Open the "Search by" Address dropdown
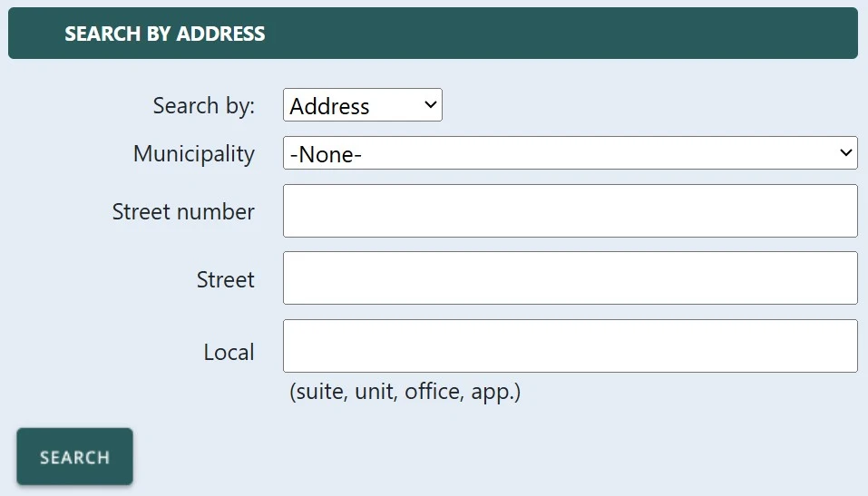The height and width of the screenshot is (496, 868). [361, 105]
